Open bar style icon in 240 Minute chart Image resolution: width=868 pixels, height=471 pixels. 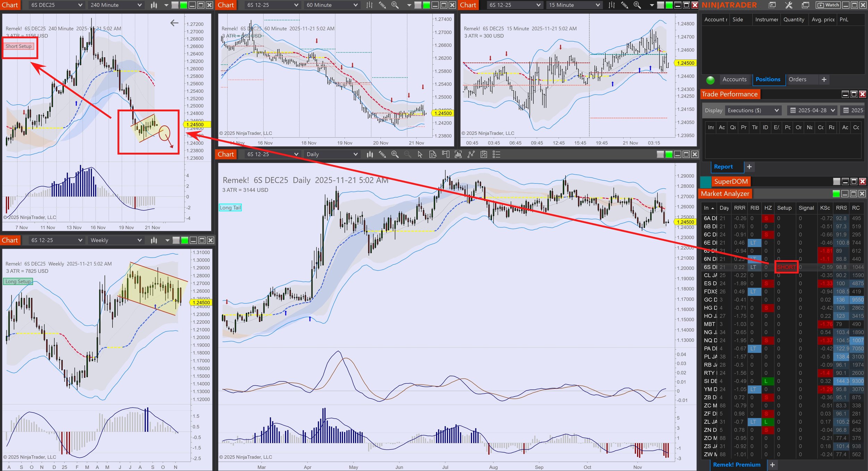click(154, 5)
